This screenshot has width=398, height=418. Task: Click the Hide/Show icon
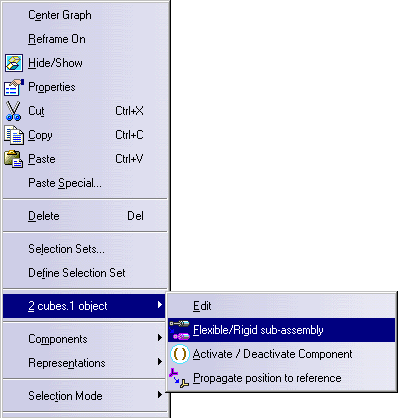(x=14, y=63)
